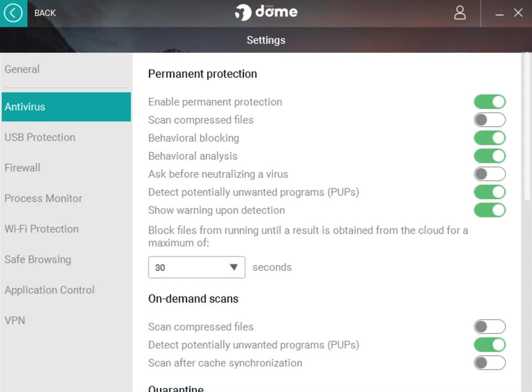Image resolution: width=532 pixels, height=392 pixels.
Task: Click the Panda Dome logo
Action: pos(266,12)
